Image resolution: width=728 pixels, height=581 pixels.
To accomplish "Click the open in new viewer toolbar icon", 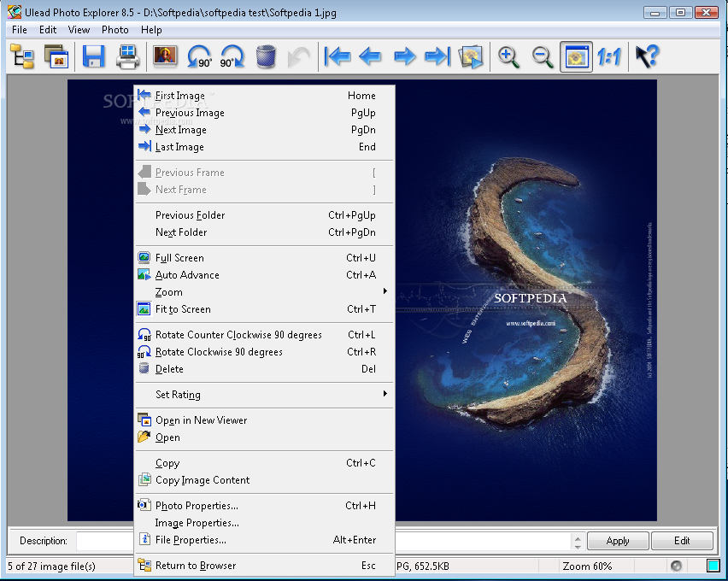I will coord(56,56).
